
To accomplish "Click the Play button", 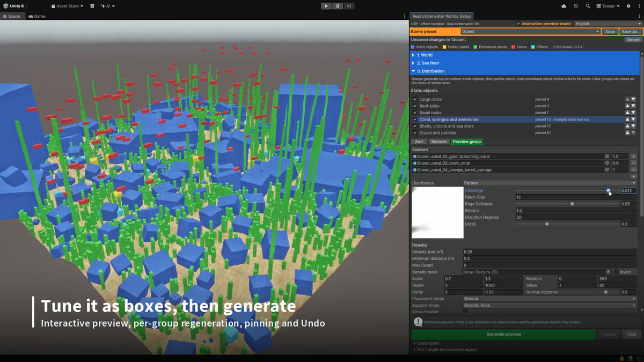I will (x=326, y=6).
